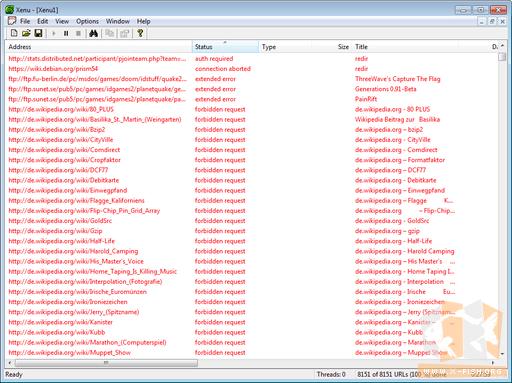Select the Harold_Camping address row
This screenshot has width=512, height=383.
[x=73, y=251]
